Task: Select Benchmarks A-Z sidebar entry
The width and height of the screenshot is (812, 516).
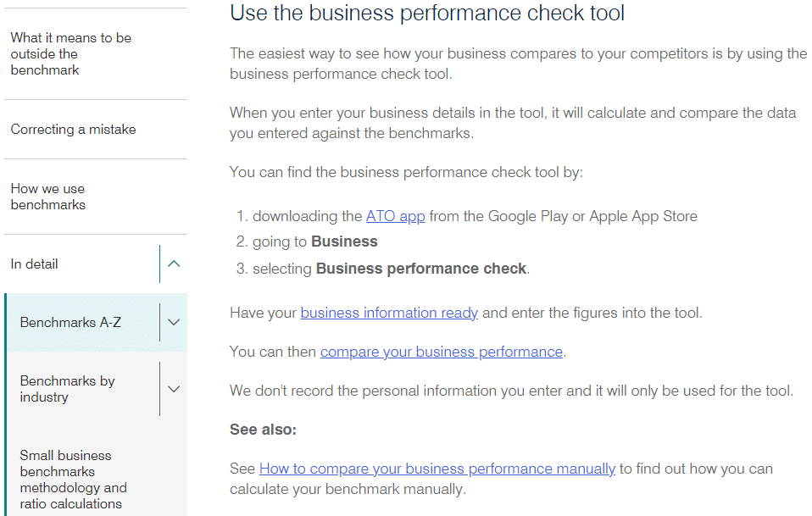Action: click(x=70, y=322)
